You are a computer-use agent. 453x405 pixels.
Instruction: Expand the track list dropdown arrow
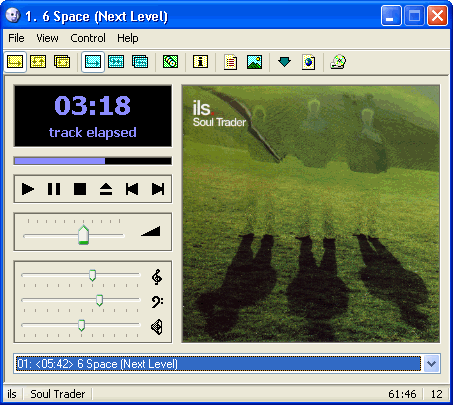(x=431, y=364)
